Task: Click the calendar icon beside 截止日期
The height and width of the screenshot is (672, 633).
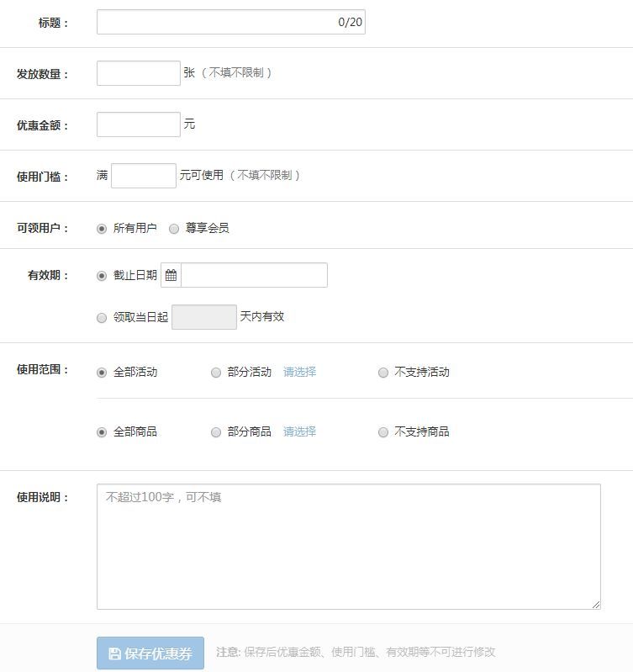Action: (x=171, y=275)
